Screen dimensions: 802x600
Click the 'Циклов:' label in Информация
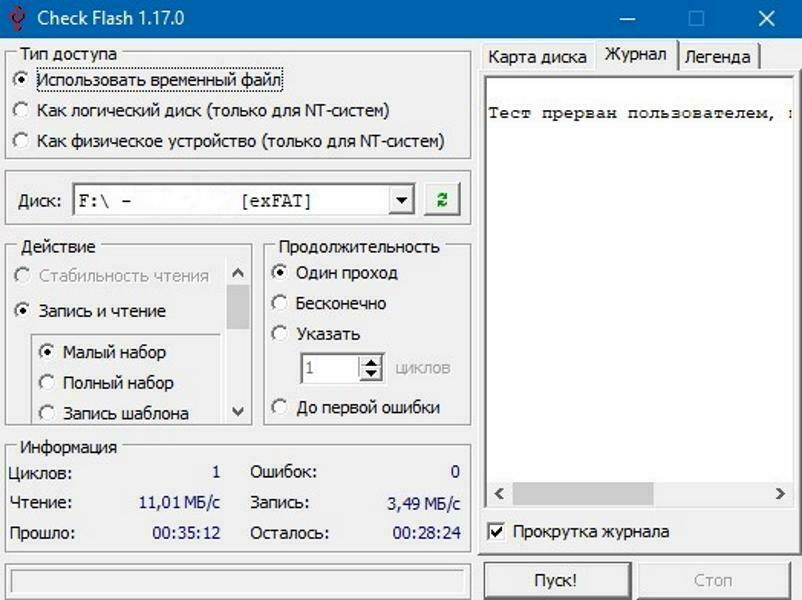point(40,473)
